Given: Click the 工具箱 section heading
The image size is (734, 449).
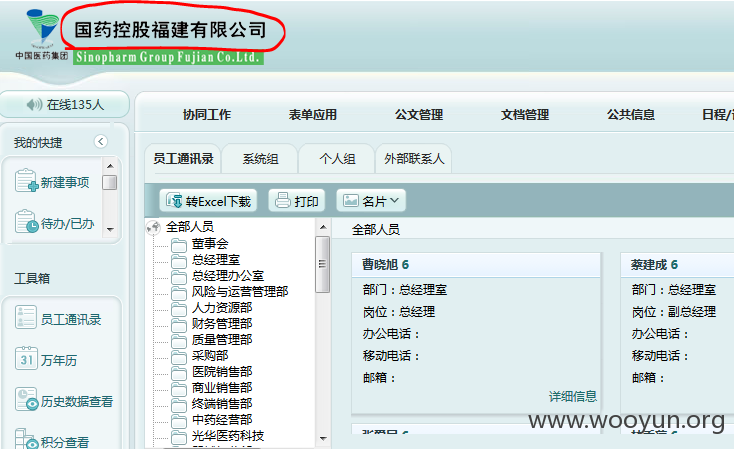Looking at the screenshot, I should tap(32, 278).
